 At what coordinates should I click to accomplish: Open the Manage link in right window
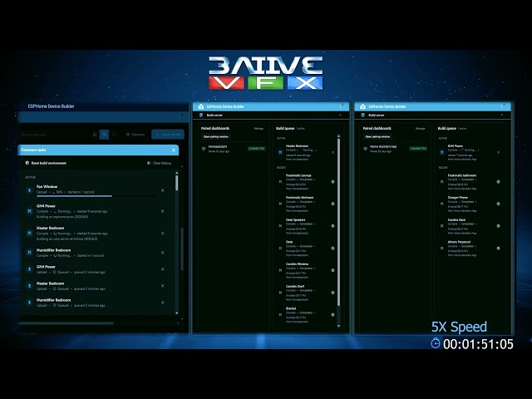coord(421,129)
